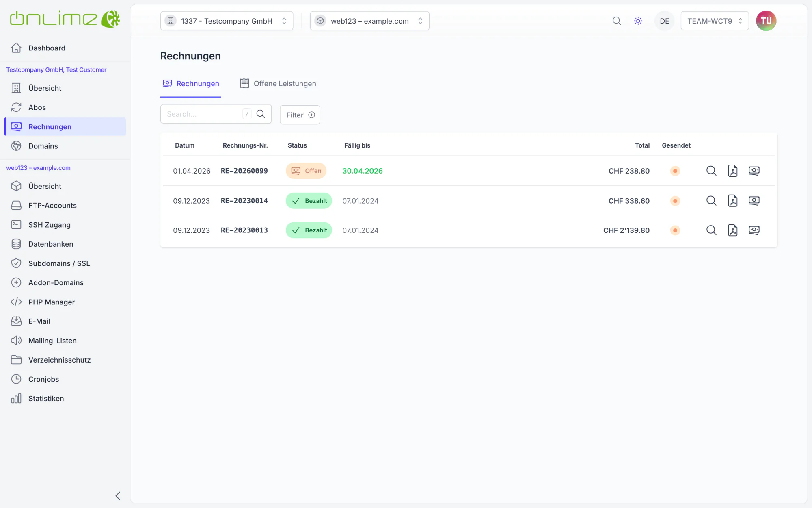Open invoice number RE-20230014 link
Screen dimensions: 812x508
point(244,201)
